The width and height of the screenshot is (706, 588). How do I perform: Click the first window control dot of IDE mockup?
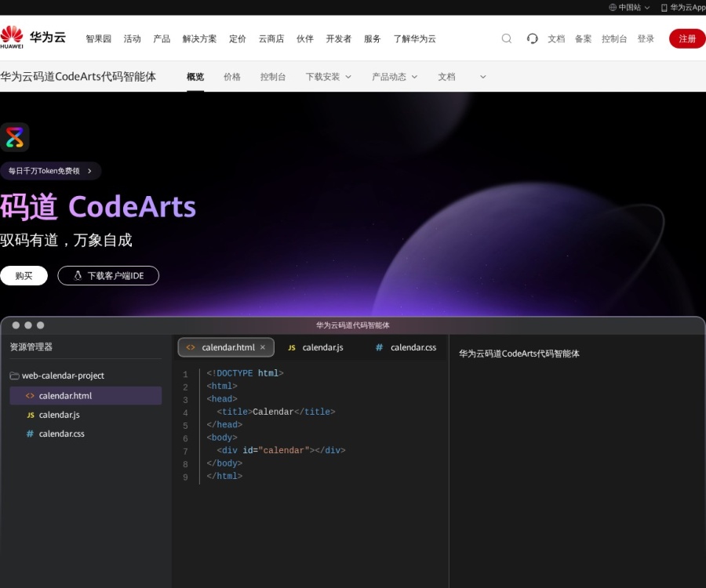click(x=16, y=325)
